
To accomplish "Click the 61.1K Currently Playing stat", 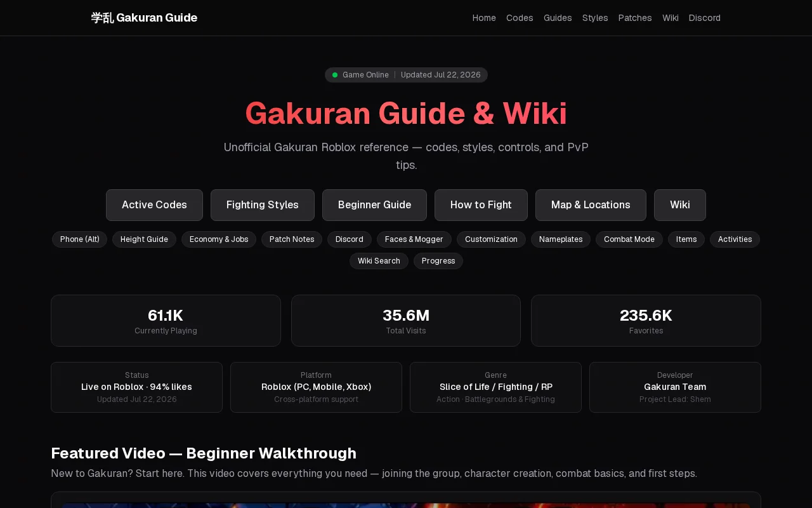I will [166, 321].
